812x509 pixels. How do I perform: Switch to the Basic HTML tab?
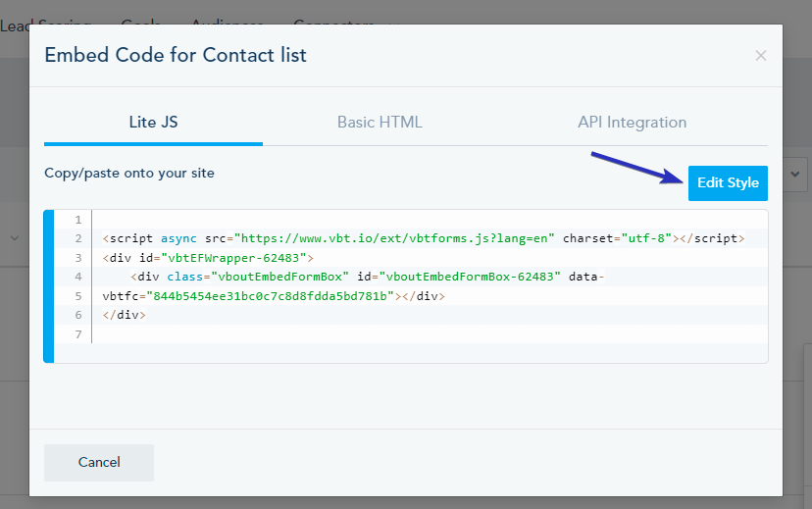380,123
